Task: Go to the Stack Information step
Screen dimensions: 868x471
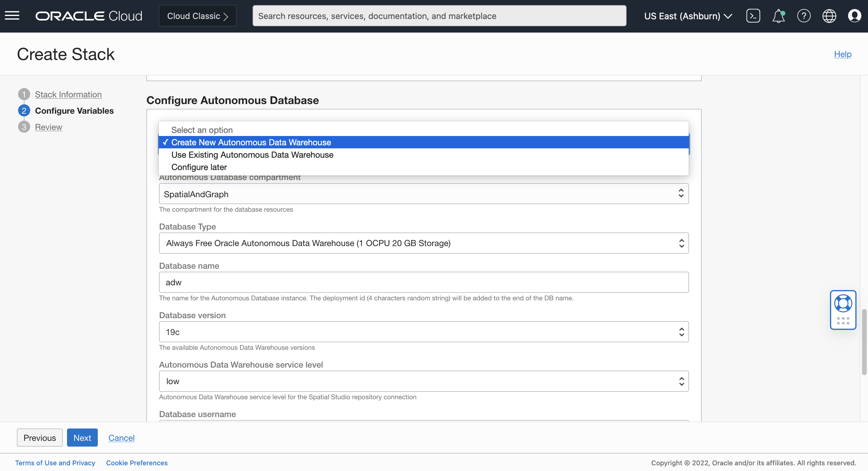Action: click(68, 94)
